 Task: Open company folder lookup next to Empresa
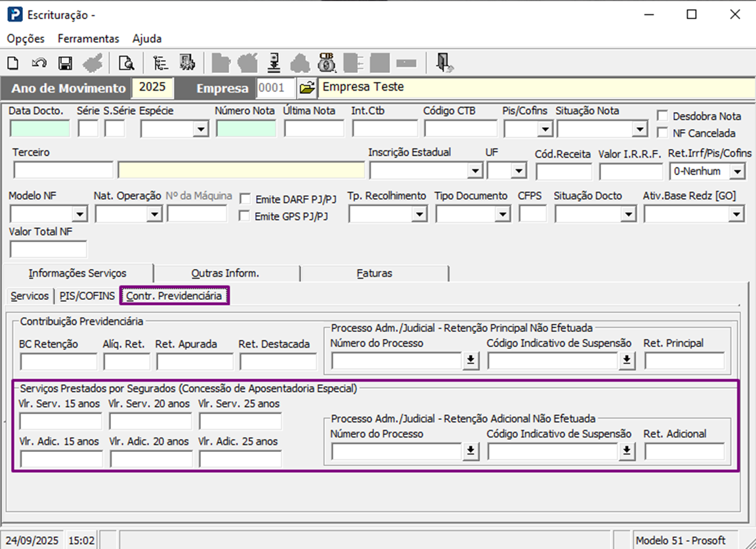(306, 87)
